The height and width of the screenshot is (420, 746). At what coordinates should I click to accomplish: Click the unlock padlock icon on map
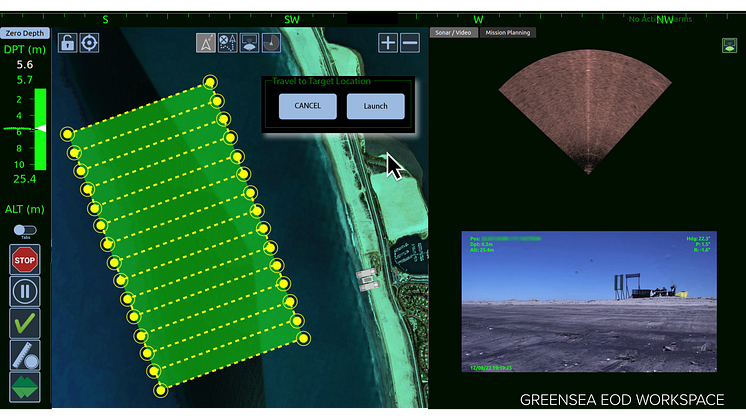tap(68, 43)
